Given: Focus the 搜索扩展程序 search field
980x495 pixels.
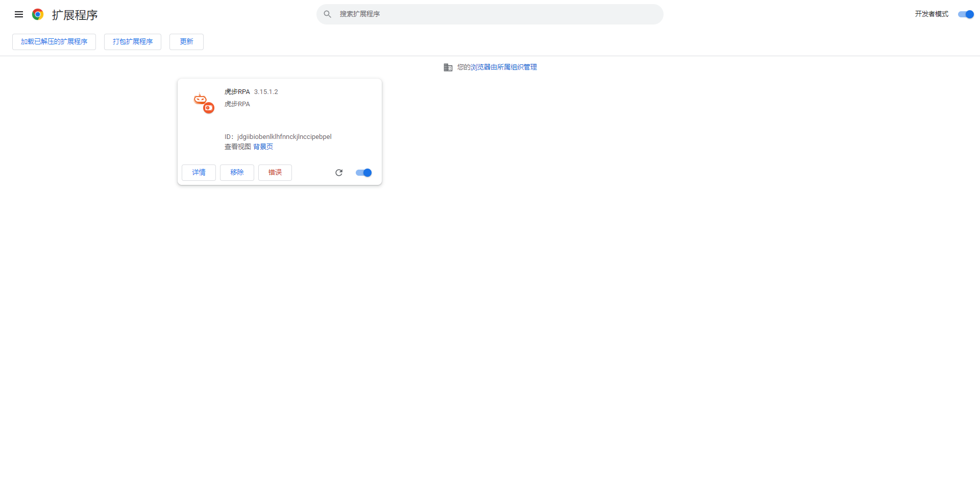Looking at the screenshot, I should (490, 14).
